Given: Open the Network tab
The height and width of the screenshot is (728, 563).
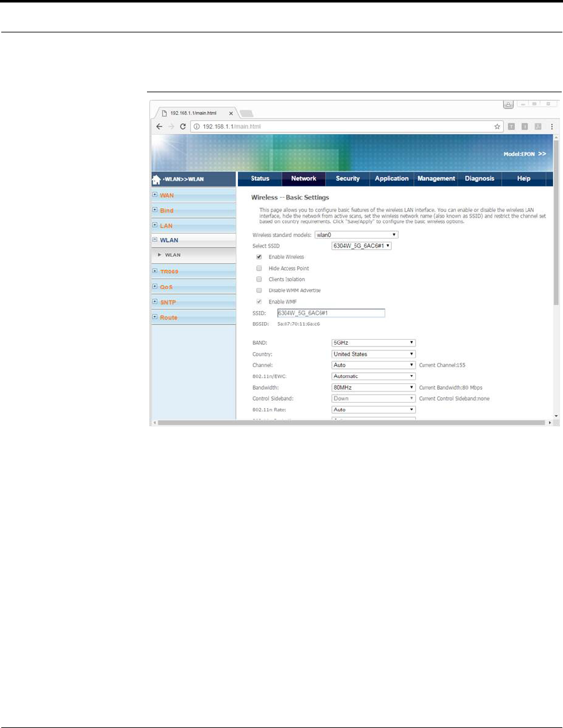Looking at the screenshot, I should 304,179.
